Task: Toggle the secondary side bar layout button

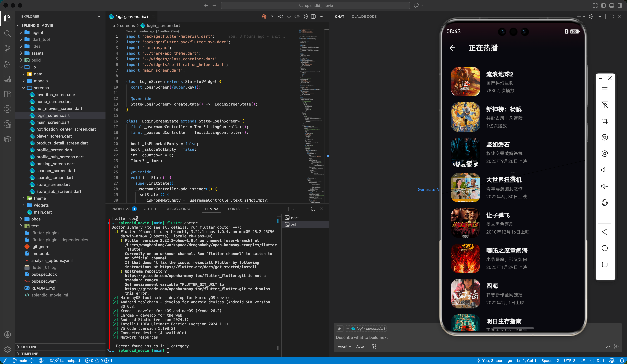Action: click(620, 5)
